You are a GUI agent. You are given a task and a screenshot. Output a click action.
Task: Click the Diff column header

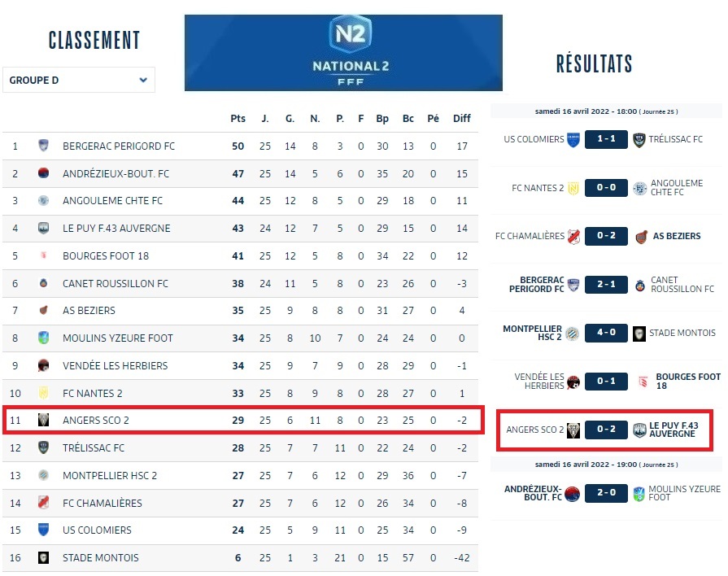(462, 119)
